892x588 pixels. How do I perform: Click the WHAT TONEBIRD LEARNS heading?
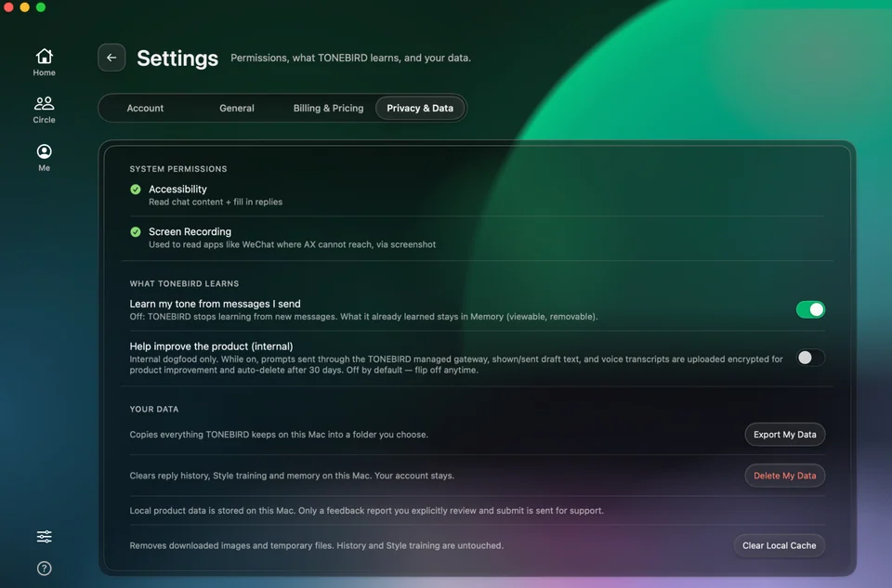(184, 283)
